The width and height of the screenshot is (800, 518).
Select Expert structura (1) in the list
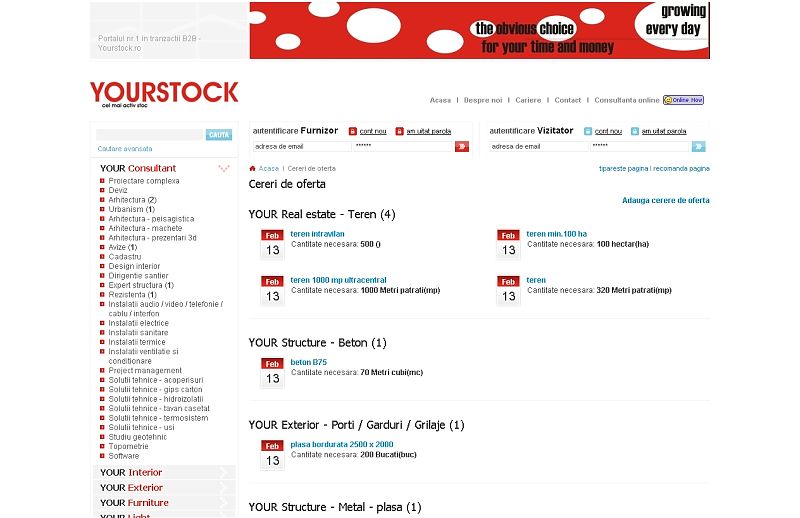click(141, 285)
